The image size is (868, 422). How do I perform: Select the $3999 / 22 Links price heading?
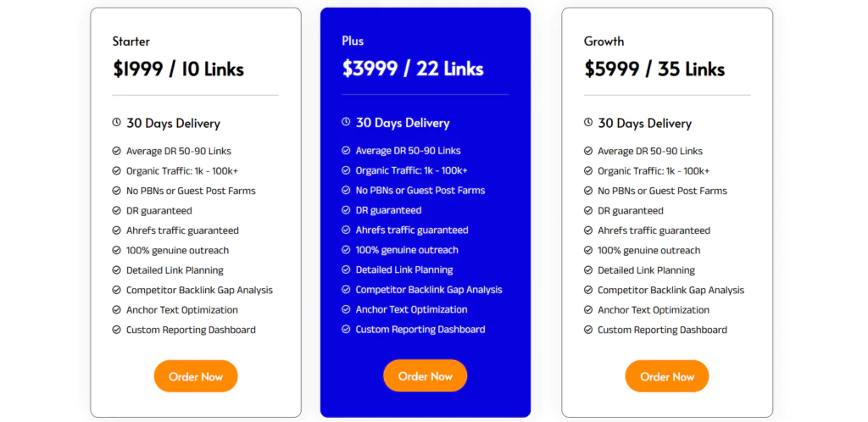pyautogui.click(x=413, y=69)
